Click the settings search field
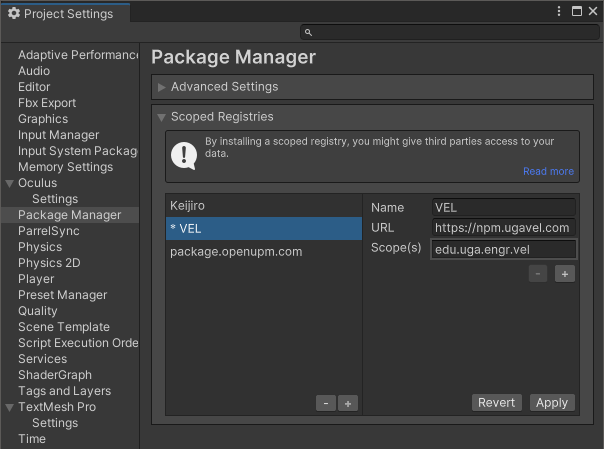Image resolution: width=604 pixels, height=449 pixels. tap(457, 33)
